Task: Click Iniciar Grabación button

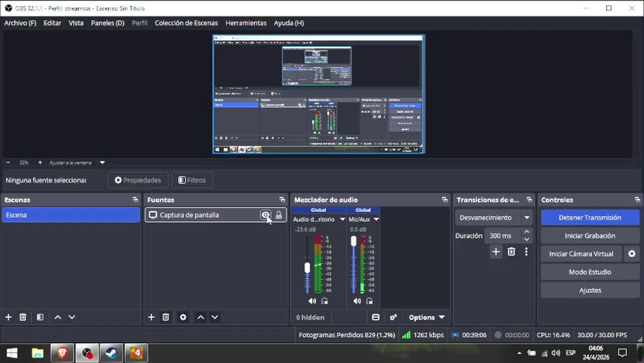Action: pos(590,236)
